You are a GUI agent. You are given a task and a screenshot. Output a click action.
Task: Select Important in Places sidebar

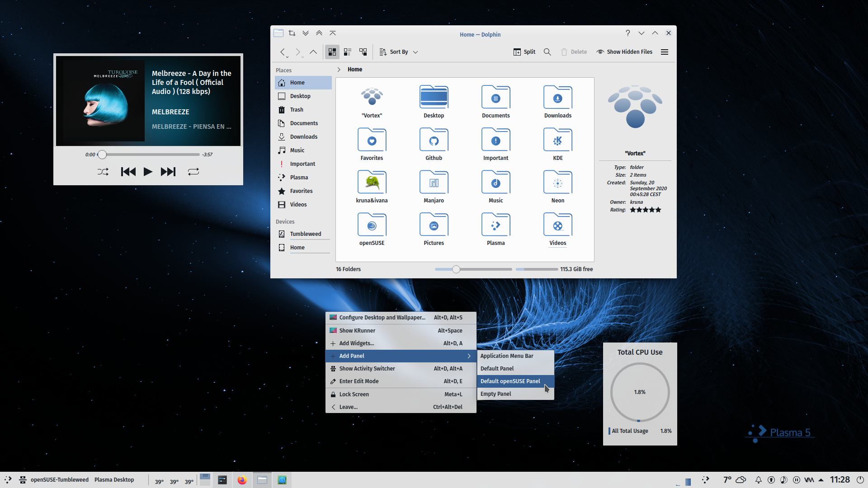[303, 164]
